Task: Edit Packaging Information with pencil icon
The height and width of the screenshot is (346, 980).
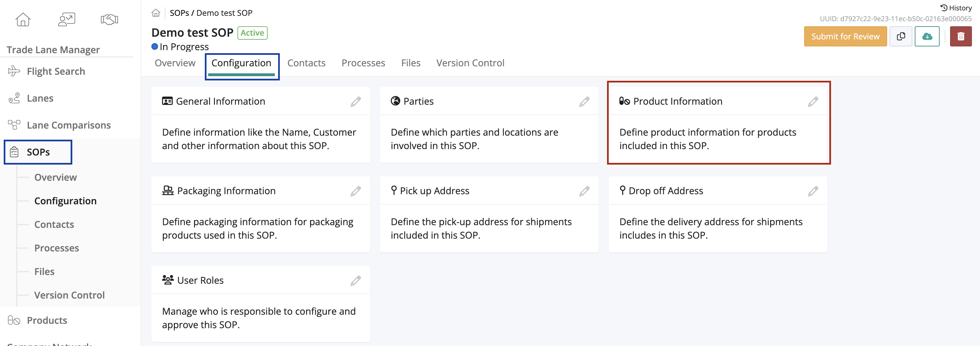Action: (x=356, y=191)
